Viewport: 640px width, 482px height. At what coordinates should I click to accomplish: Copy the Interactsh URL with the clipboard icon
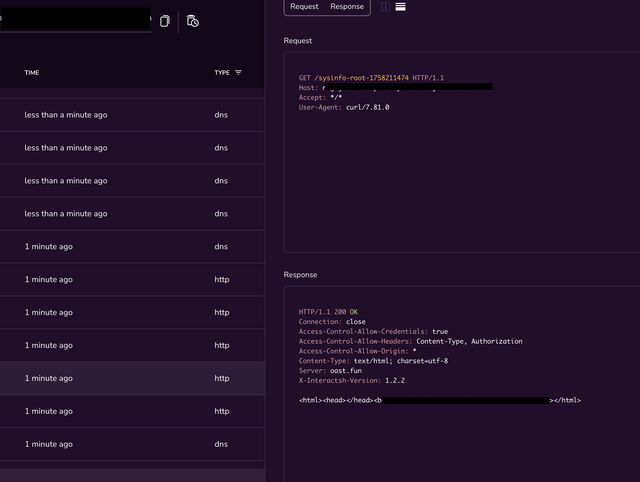(x=164, y=21)
